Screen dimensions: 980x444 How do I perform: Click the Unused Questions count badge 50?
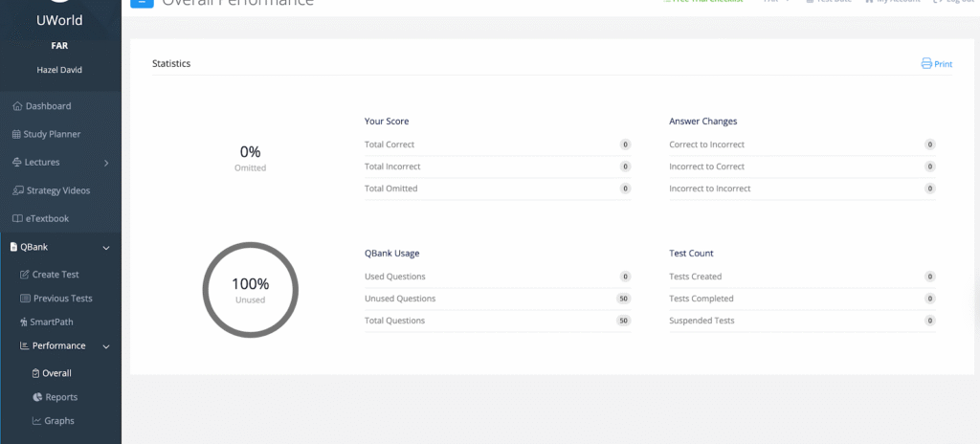623,299
